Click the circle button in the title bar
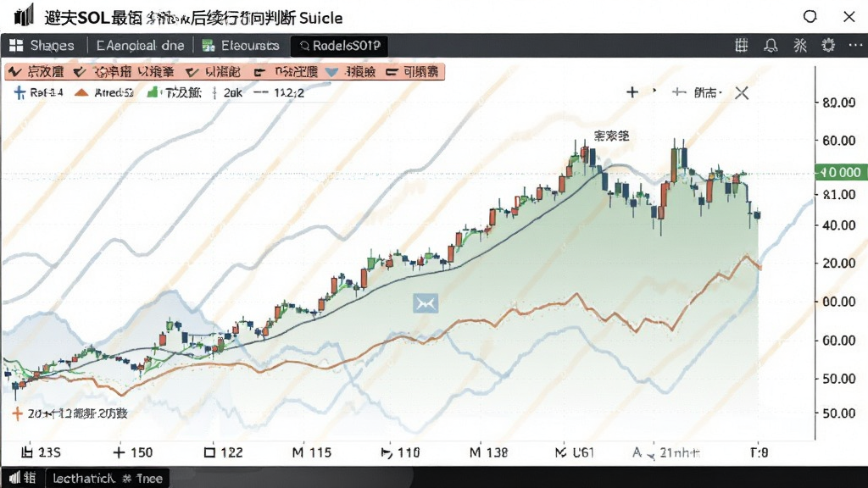The width and height of the screenshot is (868, 488). click(810, 17)
